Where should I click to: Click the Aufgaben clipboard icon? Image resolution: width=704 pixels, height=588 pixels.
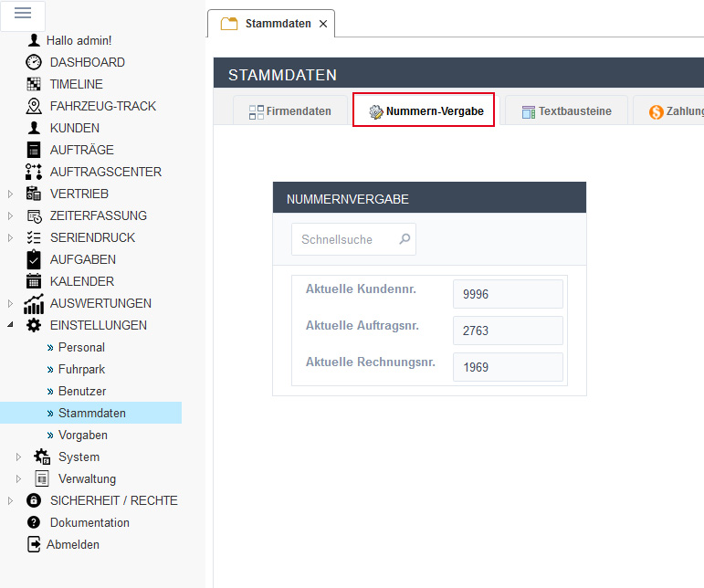[x=34, y=259]
